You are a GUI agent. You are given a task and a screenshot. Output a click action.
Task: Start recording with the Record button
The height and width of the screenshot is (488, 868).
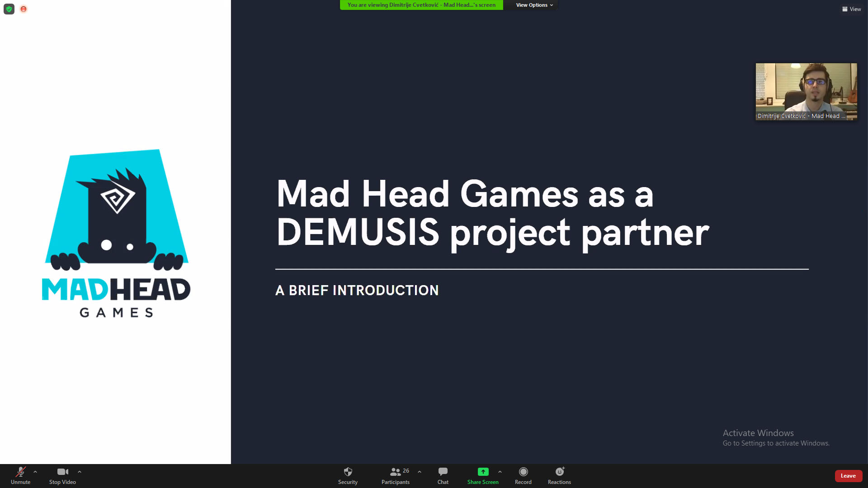(523, 476)
